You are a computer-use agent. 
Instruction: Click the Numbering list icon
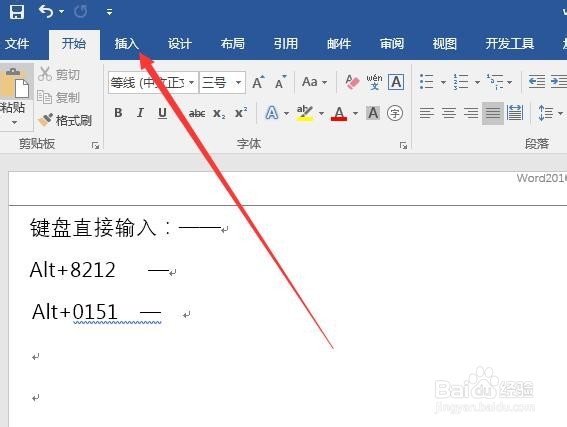pyautogui.click(x=461, y=82)
